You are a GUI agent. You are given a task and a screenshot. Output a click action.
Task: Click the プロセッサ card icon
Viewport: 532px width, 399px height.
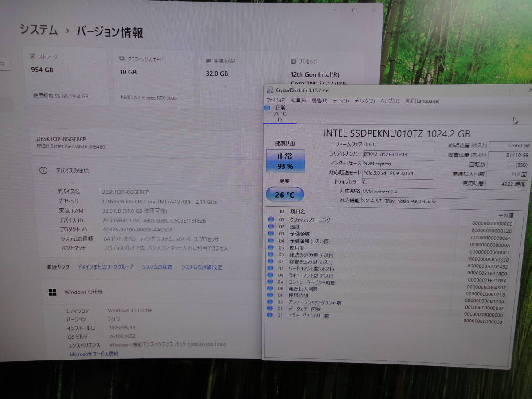coord(293,62)
